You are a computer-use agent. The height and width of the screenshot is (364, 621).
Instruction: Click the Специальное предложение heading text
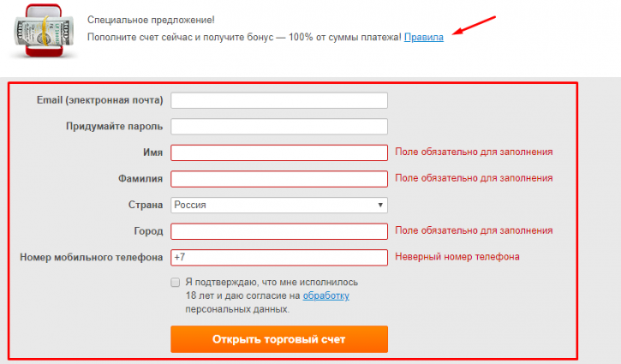[x=151, y=20]
